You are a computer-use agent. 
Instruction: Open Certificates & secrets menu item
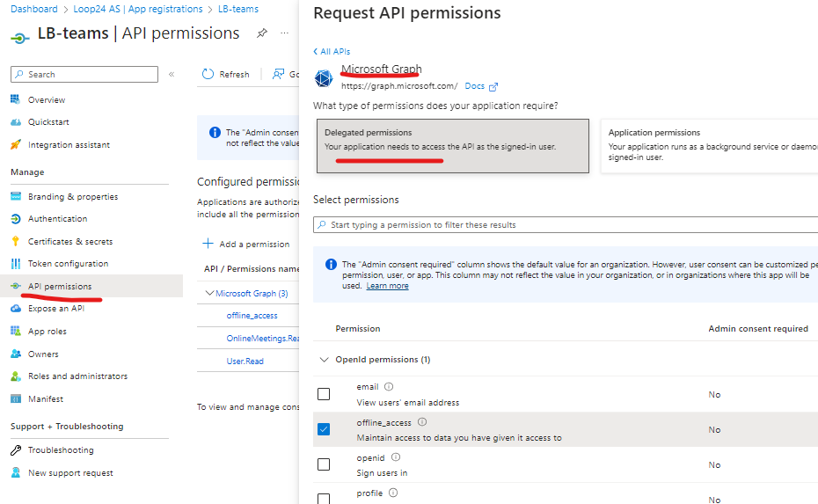tap(70, 242)
